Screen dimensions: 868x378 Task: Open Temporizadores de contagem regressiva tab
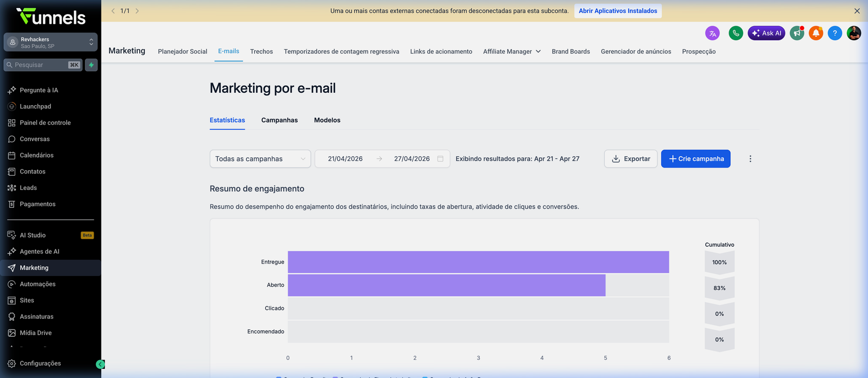[341, 52]
